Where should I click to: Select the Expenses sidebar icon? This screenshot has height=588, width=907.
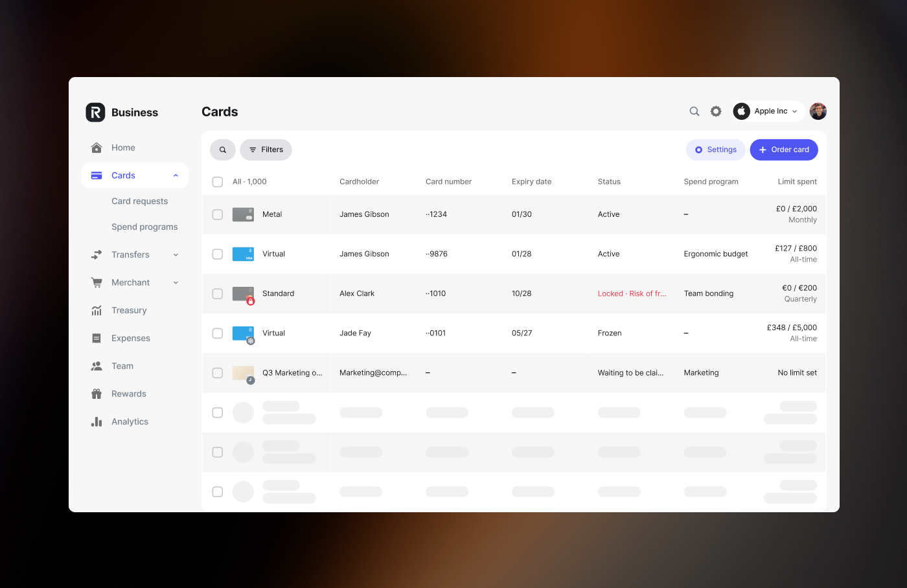click(96, 338)
